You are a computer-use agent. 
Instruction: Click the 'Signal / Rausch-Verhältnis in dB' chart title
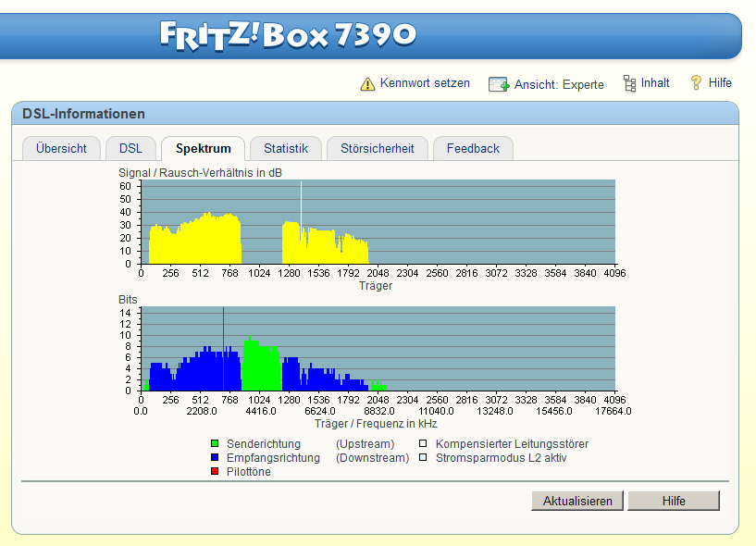pos(200,173)
